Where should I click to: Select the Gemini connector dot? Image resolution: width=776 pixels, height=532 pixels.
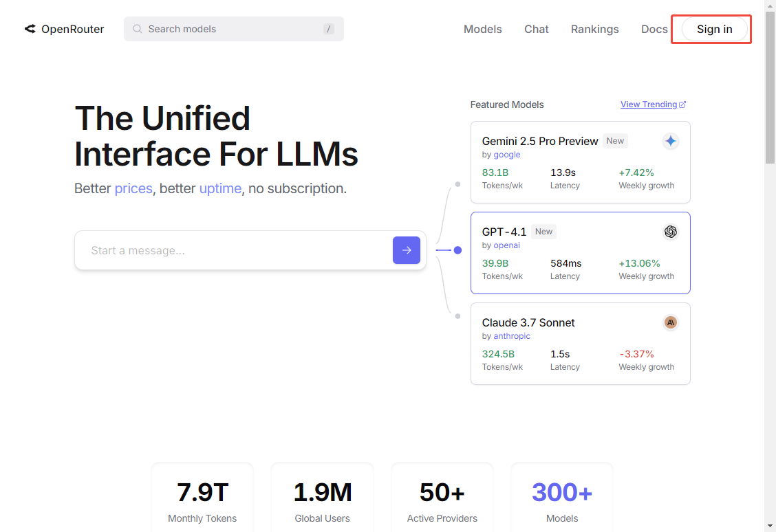click(457, 184)
